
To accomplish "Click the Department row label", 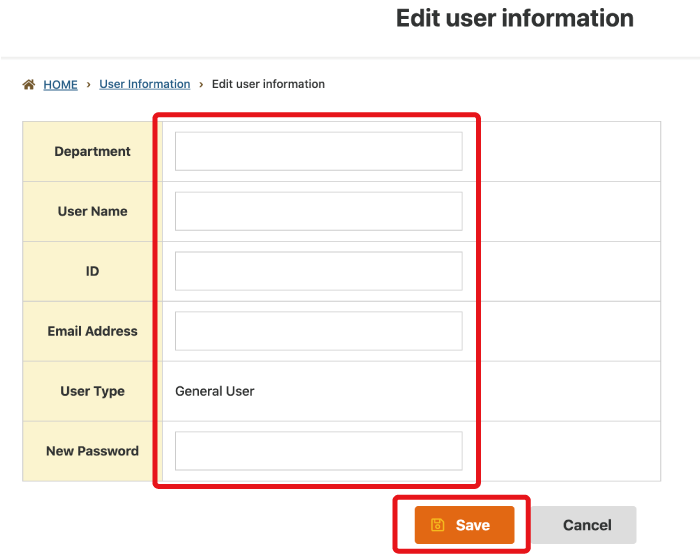I will click(x=92, y=151).
